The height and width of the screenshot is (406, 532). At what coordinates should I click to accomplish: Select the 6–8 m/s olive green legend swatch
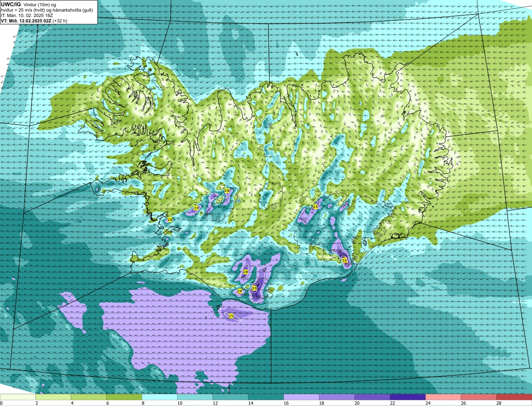tap(124, 397)
